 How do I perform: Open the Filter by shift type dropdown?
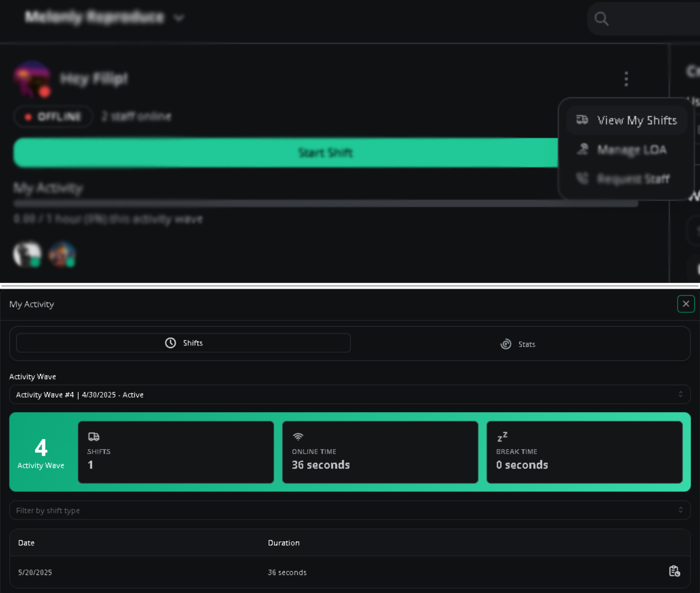point(350,510)
